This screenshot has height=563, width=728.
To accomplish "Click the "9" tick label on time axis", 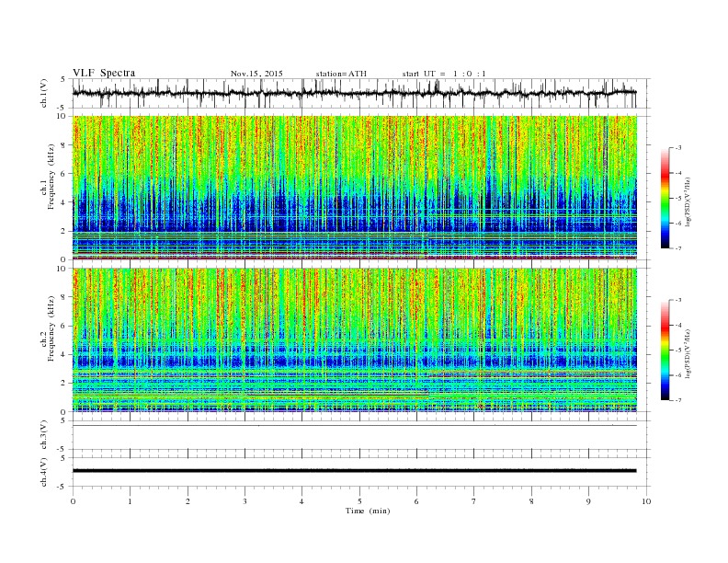I will tap(588, 501).
